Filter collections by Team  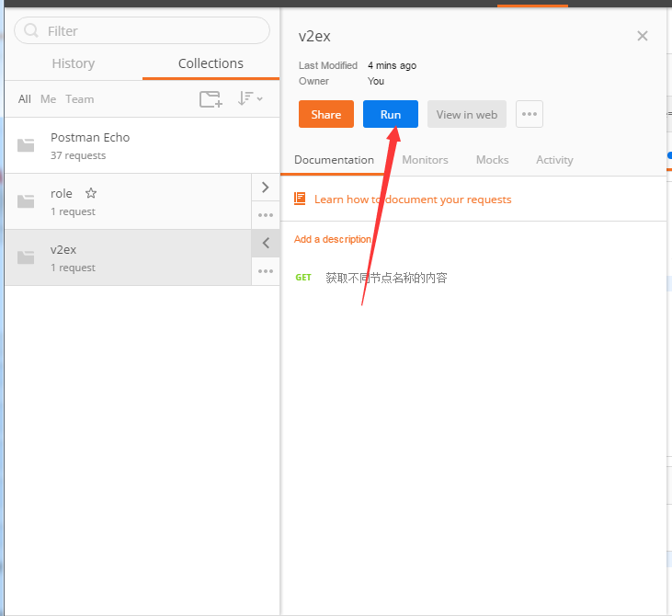(x=80, y=99)
